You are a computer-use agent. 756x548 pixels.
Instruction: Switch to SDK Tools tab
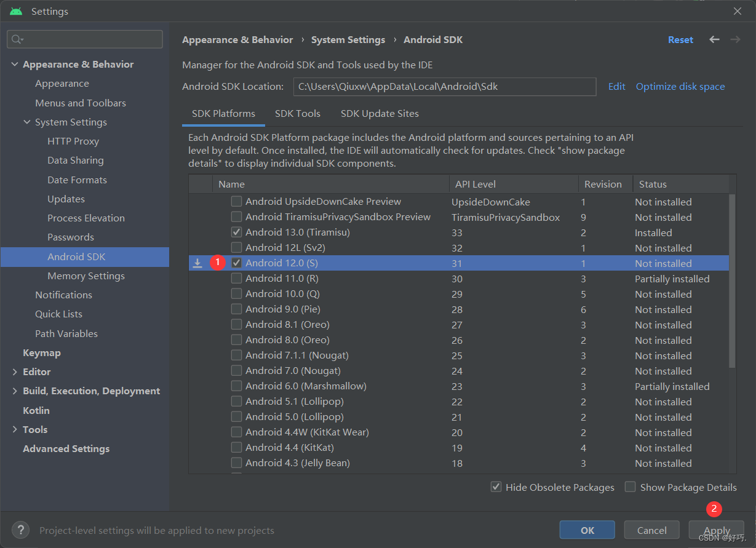click(x=298, y=114)
